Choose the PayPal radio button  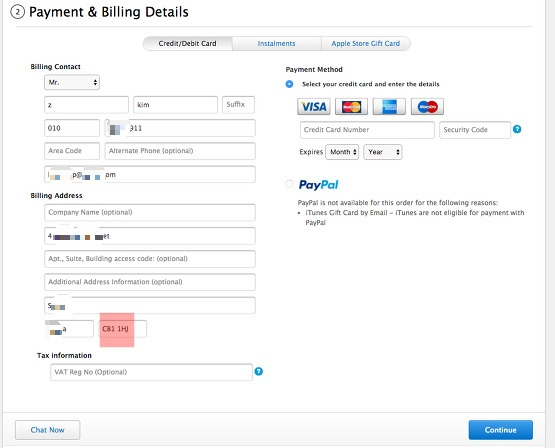click(x=289, y=184)
